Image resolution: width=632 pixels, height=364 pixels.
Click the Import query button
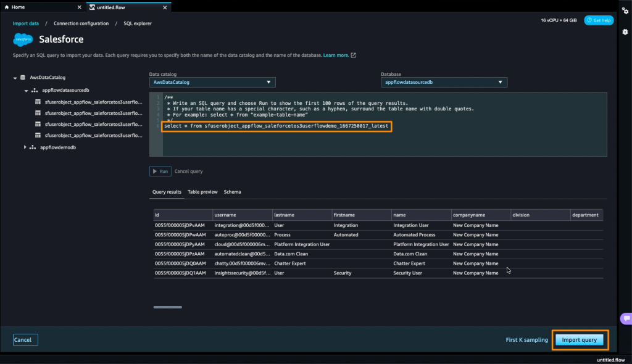coord(580,340)
